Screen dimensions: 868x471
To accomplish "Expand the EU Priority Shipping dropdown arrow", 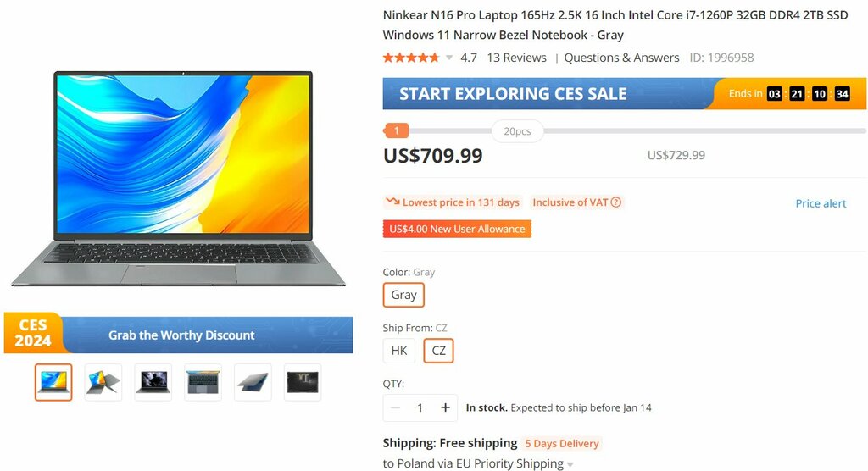I will pos(570,464).
